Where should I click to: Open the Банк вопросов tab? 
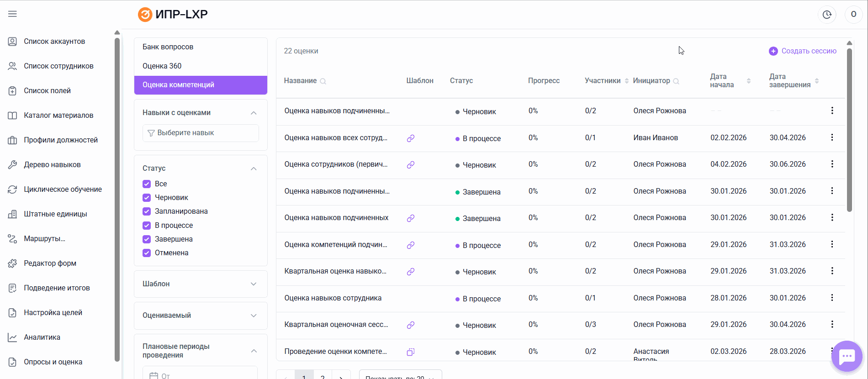click(x=168, y=47)
